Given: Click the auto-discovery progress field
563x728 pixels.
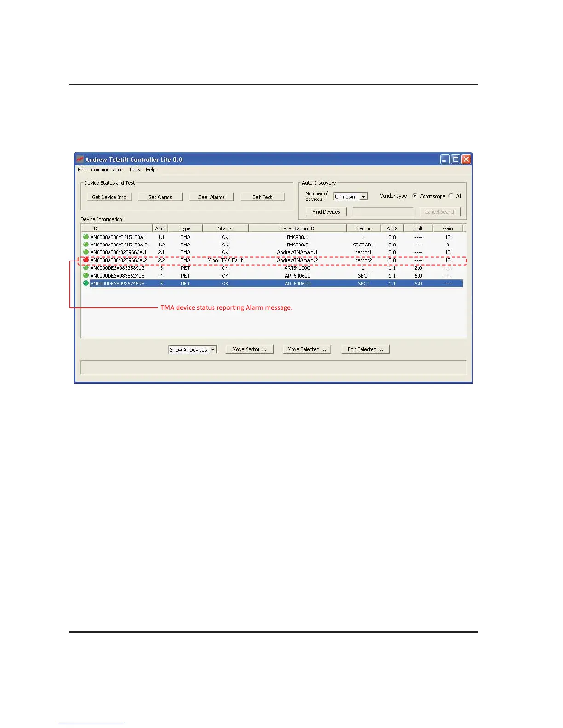Looking at the screenshot, I should [x=383, y=212].
